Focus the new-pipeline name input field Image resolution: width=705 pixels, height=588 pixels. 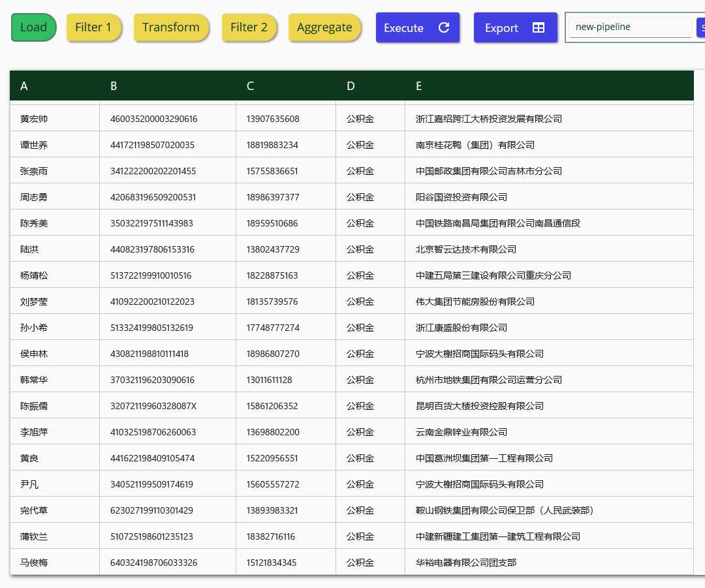point(630,27)
